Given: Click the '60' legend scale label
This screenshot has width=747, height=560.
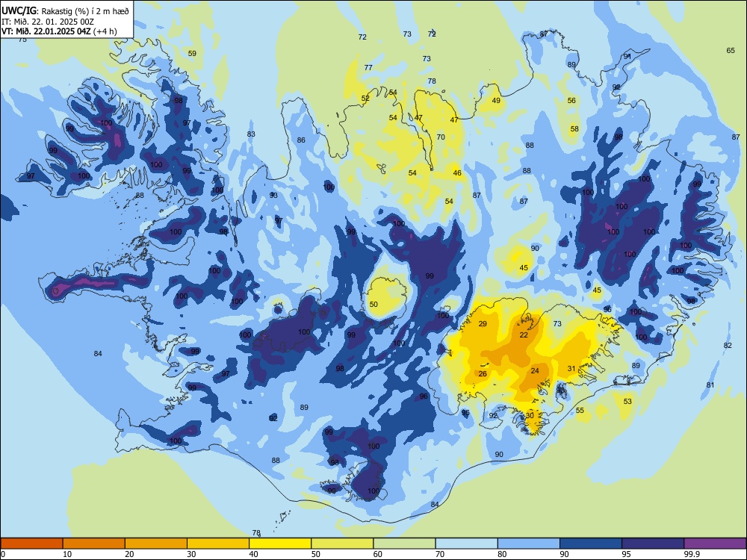Looking at the screenshot, I should 378,554.
